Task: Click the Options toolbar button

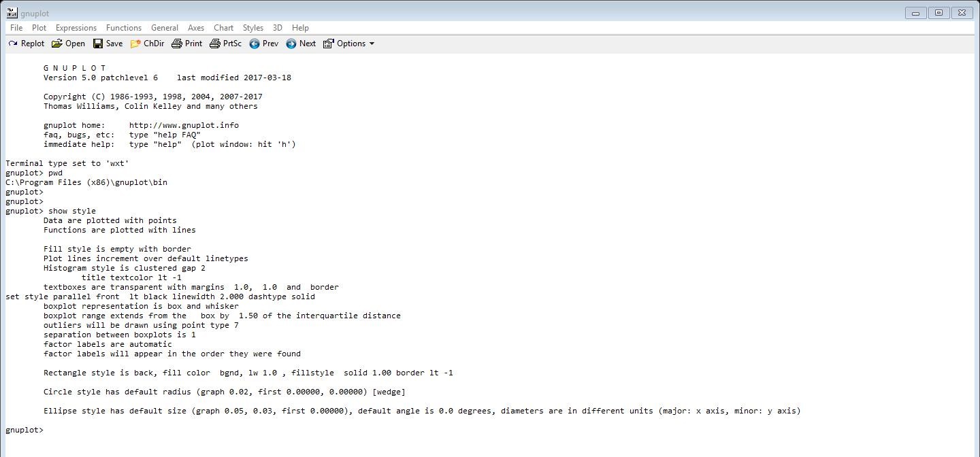Action: point(348,43)
